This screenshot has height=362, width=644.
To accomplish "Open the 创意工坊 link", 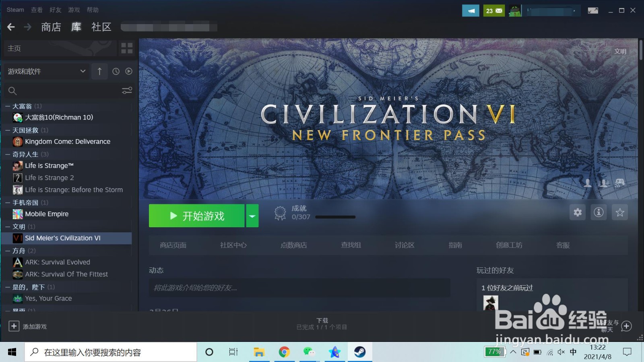I will click(509, 245).
